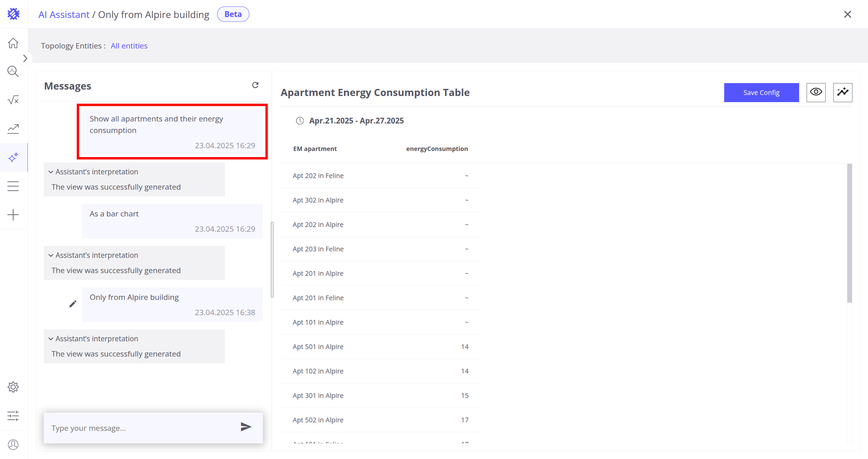Open the sliders configuration sidebar icon
Viewport: 868px width, 459px height.
(x=13, y=416)
